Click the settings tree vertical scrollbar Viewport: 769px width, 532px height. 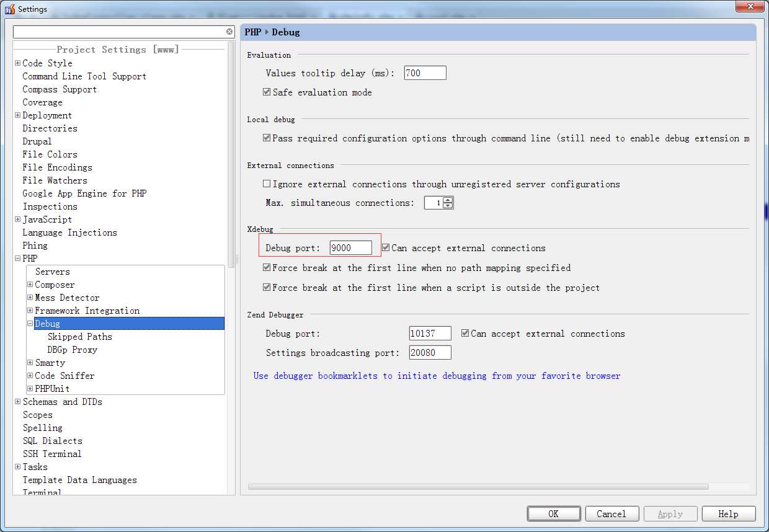click(x=231, y=154)
